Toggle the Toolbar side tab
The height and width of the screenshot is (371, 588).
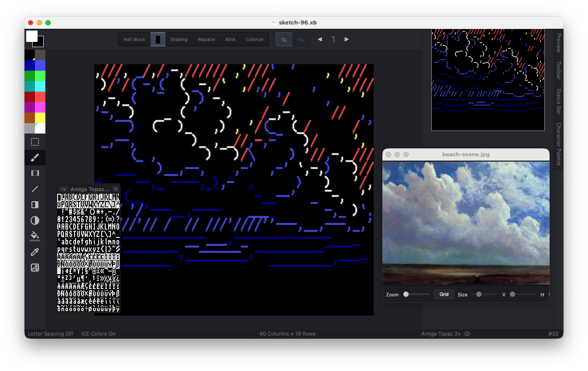[558, 70]
